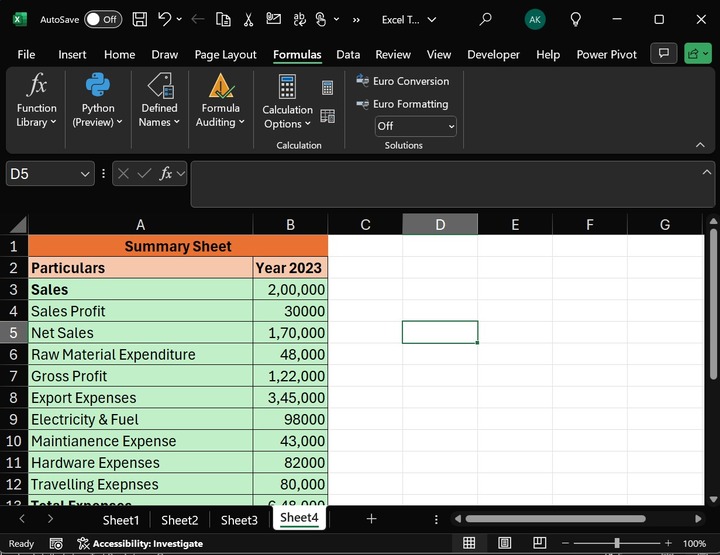This screenshot has width=720, height=555.
Task: Open the Defined Names group
Action: 159,101
